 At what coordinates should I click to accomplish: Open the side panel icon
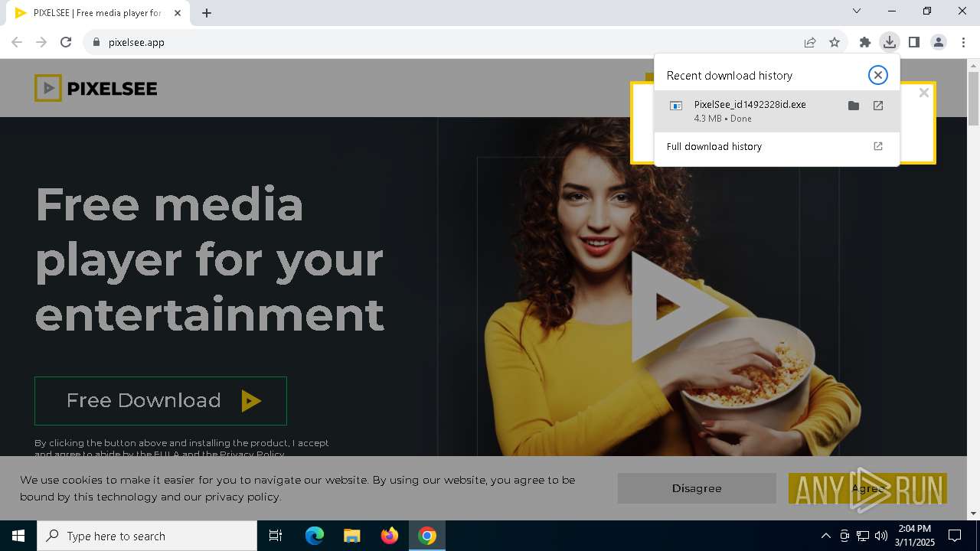(914, 42)
